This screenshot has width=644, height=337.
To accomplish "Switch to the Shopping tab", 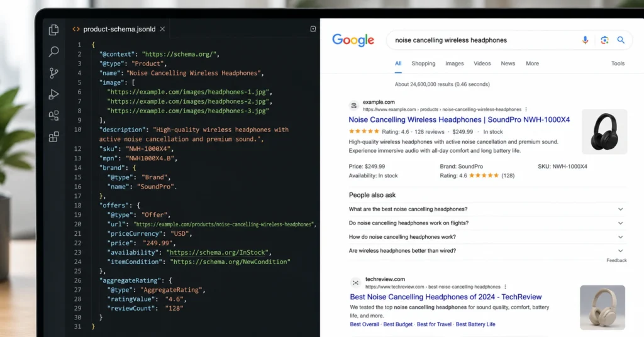I will [x=423, y=64].
